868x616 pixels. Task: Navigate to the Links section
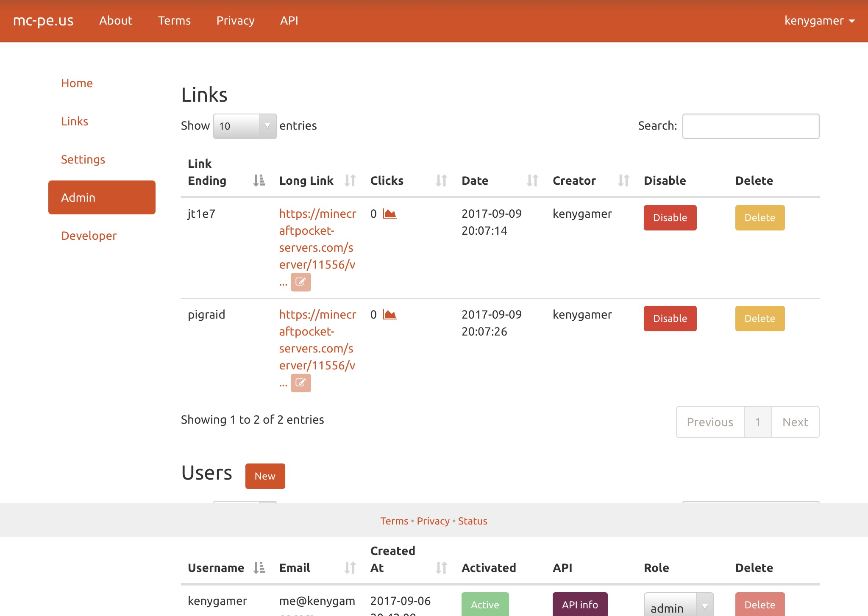pos(75,121)
